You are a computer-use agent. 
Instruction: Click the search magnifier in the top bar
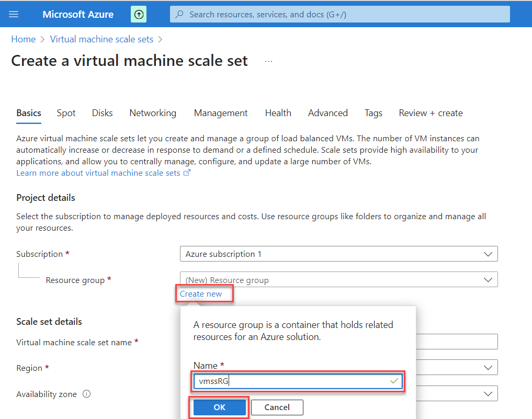point(178,14)
